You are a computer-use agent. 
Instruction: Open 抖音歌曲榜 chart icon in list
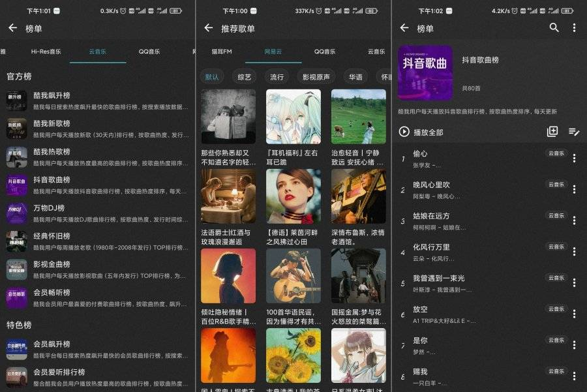tap(16, 185)
